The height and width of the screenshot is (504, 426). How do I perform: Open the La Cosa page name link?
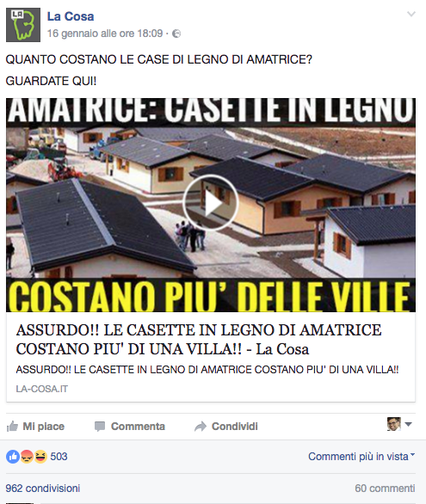pyautogui.click(x=71, y=16)
